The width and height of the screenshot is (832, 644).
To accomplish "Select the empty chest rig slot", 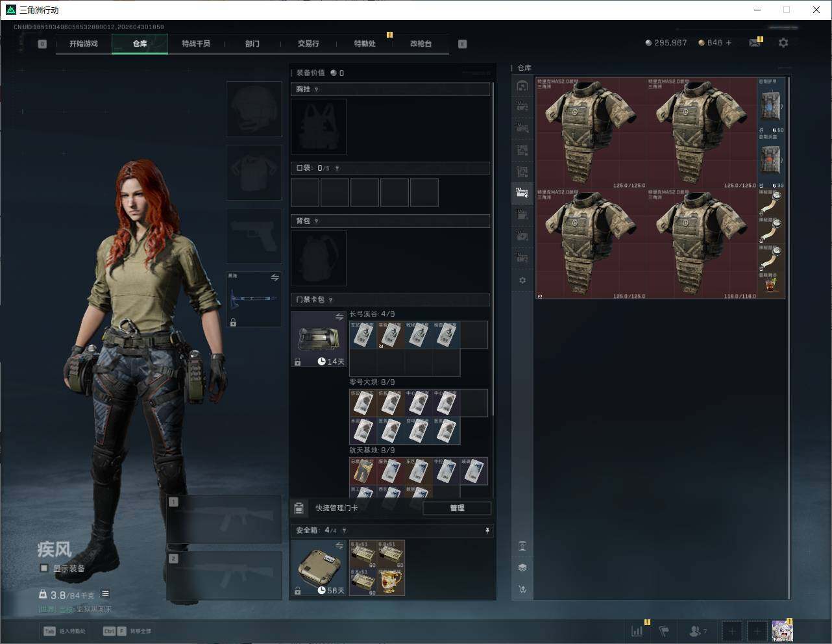I will [319, 127].
